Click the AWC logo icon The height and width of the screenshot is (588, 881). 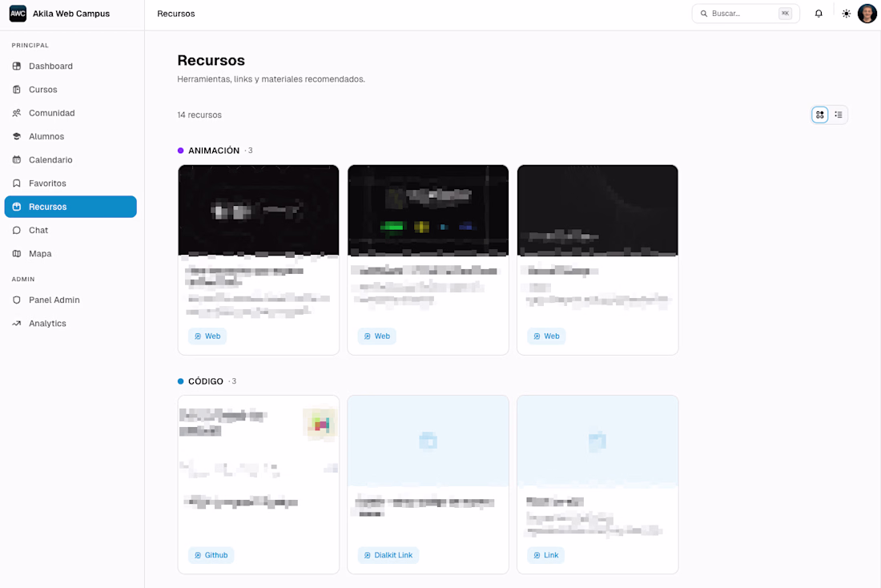click(18, 14)
